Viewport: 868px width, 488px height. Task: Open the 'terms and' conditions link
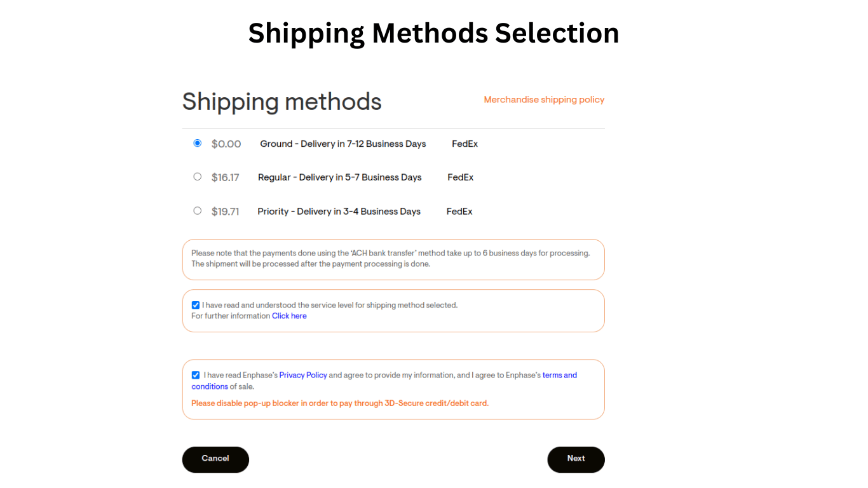pos(559,375)
